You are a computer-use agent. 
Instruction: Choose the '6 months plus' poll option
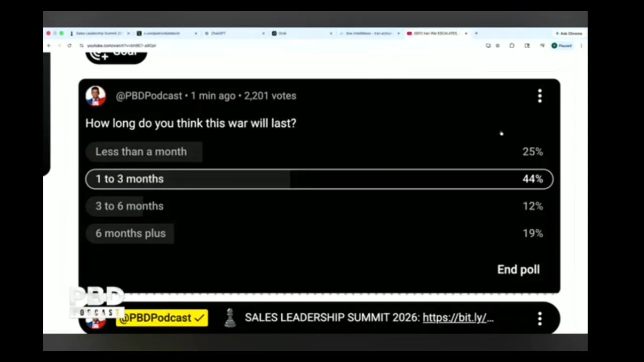tap(319, 233)
